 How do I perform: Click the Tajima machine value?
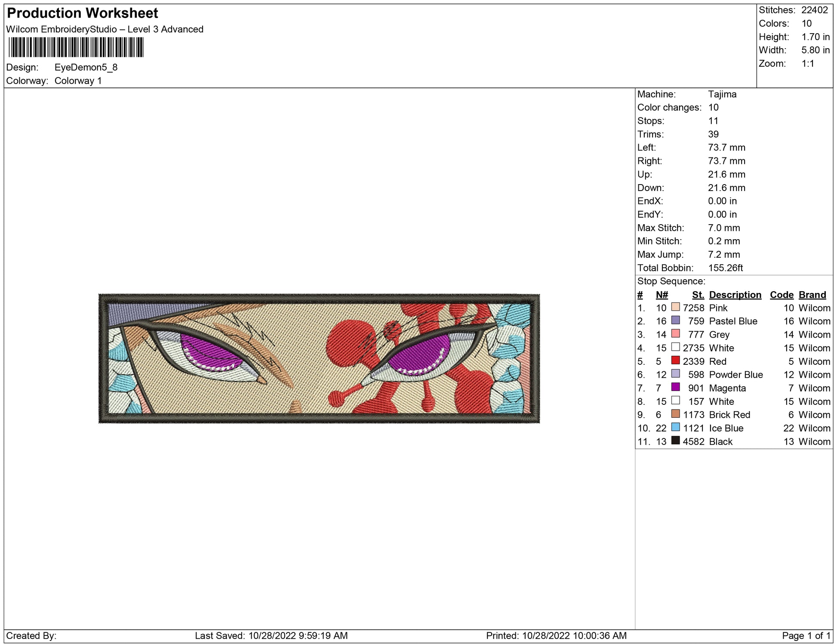pyautogui.click(x=722, y=94)
